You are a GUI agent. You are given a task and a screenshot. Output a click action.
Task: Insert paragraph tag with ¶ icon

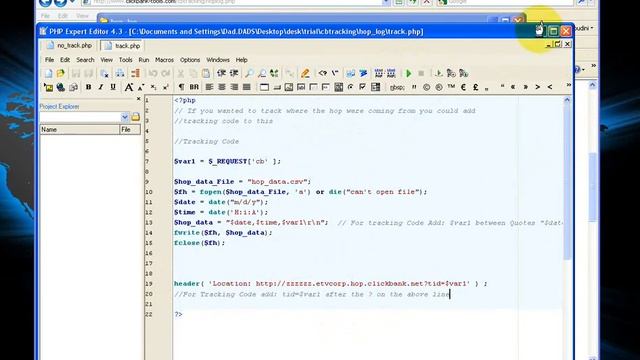click(181, 87)
